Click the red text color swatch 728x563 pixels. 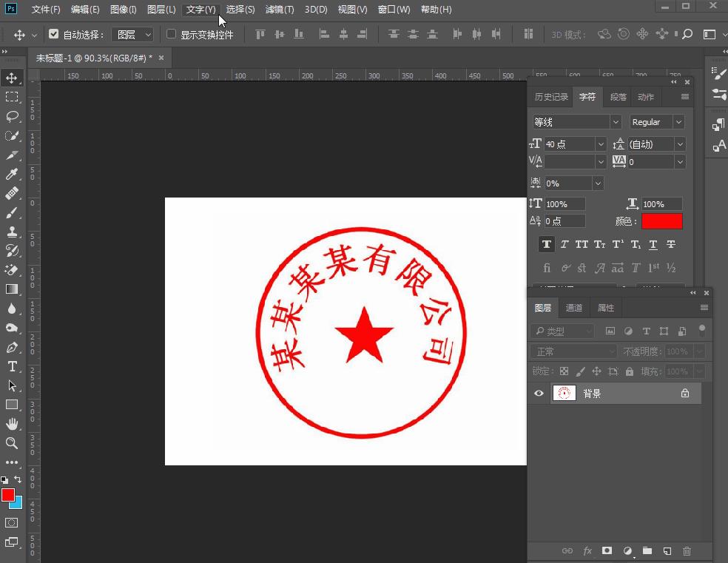[x=662, y=220]
